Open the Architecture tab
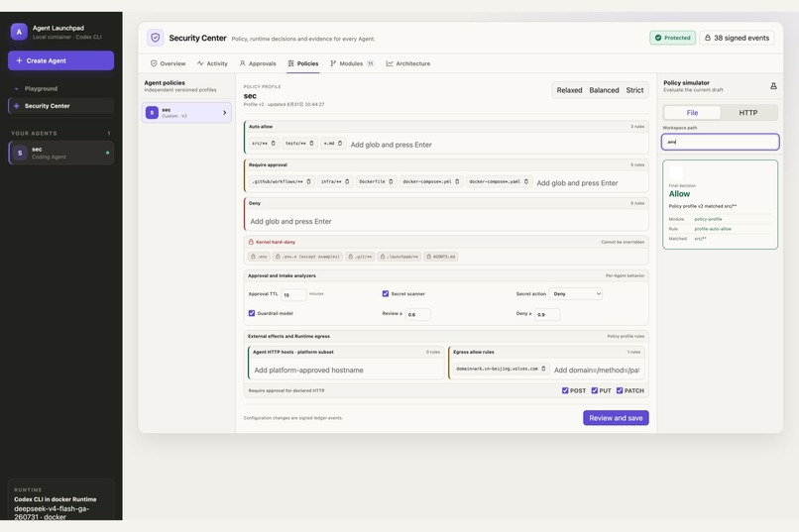This screenshot has width=799, height=532. click(408, 63)
